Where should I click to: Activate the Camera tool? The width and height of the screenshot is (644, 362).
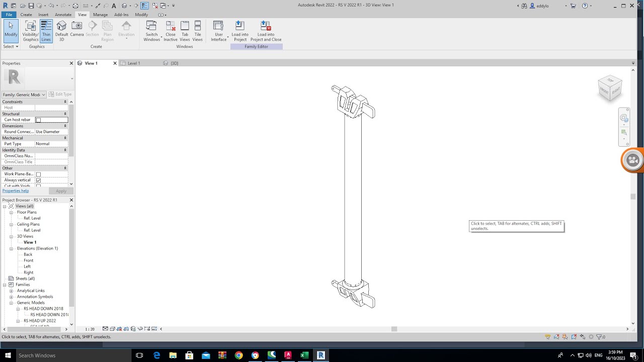coord(77,29)
